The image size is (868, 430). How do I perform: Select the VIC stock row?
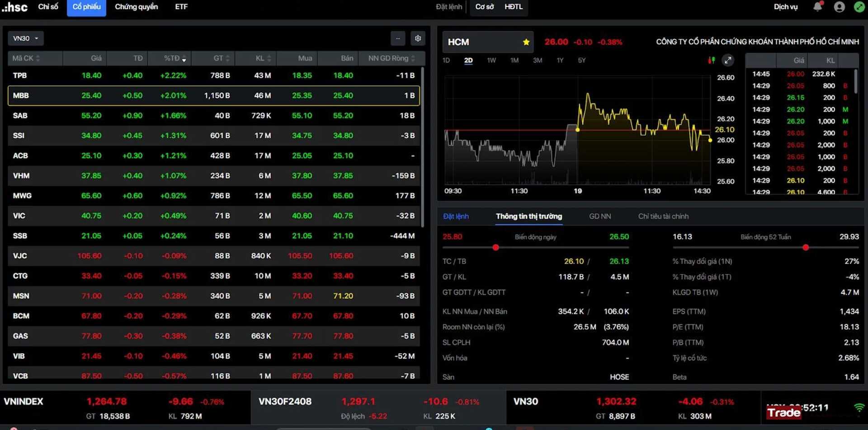(214, 216)
